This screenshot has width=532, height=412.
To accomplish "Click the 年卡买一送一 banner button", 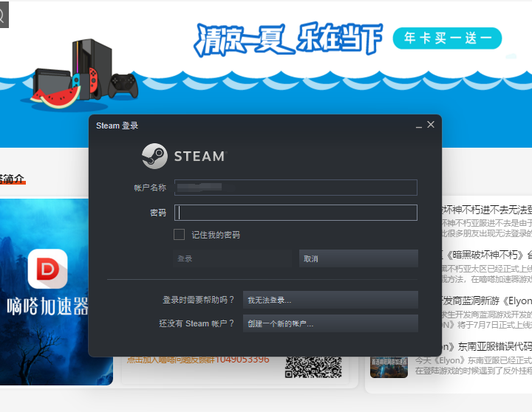I will [x=447, y=38].
